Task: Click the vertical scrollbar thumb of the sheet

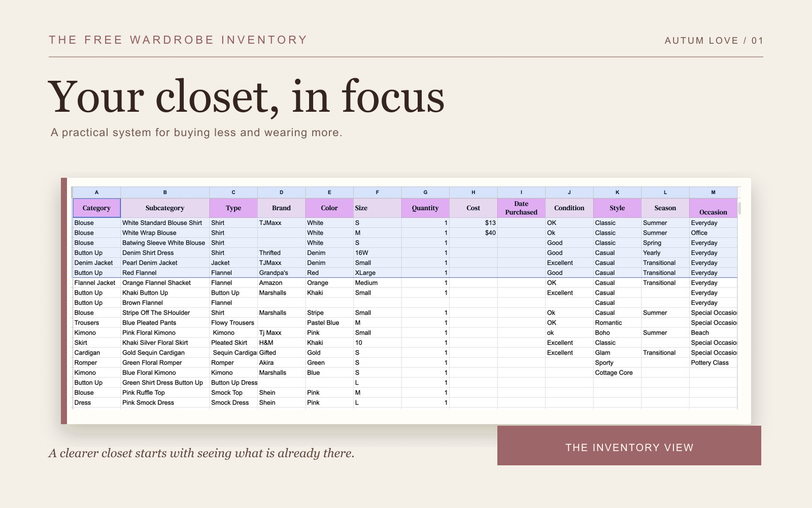Action: click(x=739, y=208)
